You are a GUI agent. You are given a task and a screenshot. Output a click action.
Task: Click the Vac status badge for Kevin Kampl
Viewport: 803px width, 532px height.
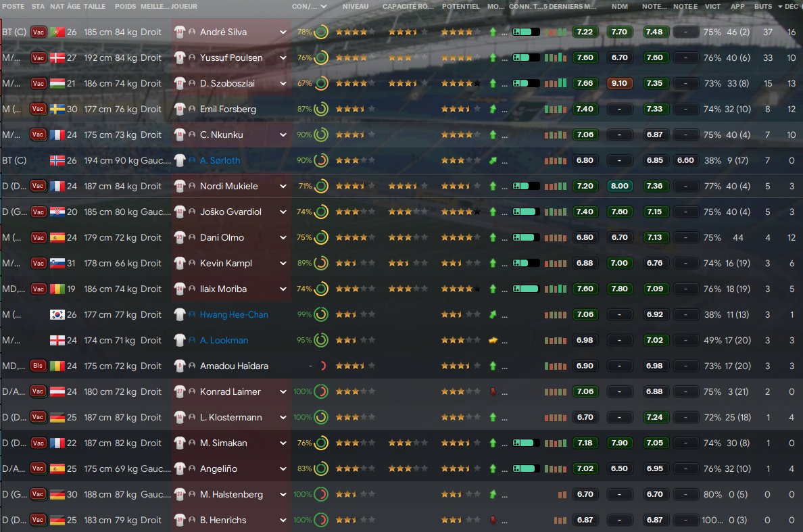tap(39, 263)
